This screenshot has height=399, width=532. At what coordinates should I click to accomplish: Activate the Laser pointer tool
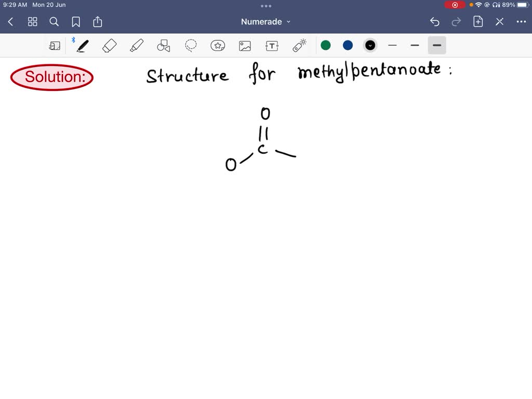[x=299, y=46]
